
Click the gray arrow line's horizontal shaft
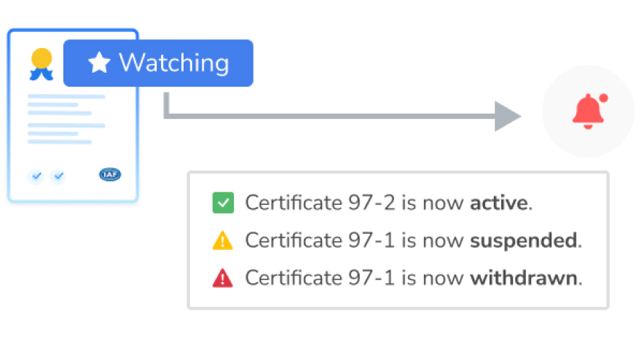tap(328, 116)
